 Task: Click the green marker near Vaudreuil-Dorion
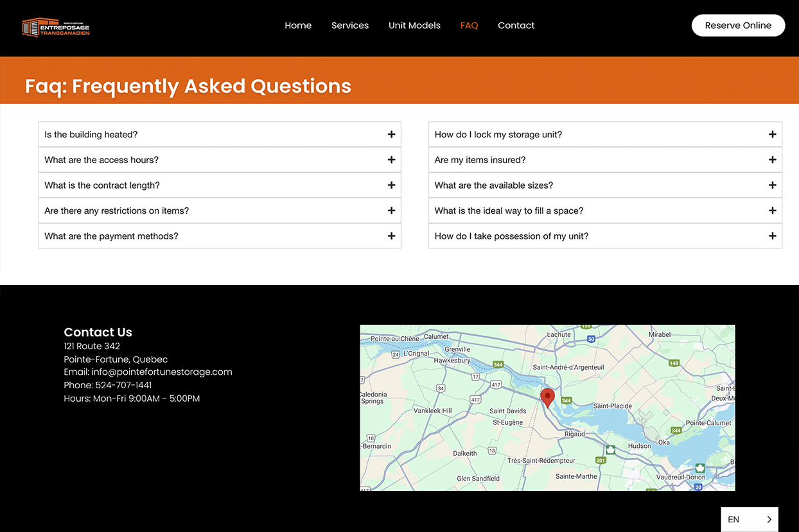point(699,468)
